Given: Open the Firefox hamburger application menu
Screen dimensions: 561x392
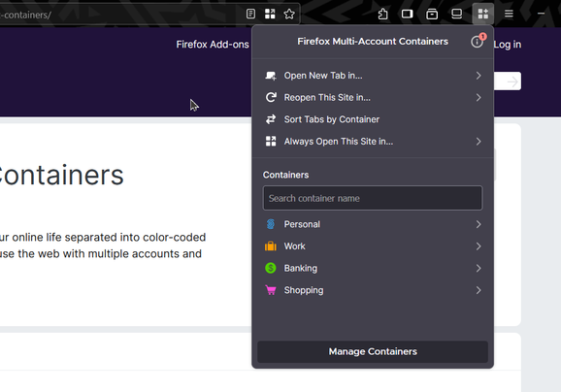Looking at the screenshot, I should coord(509,14).
